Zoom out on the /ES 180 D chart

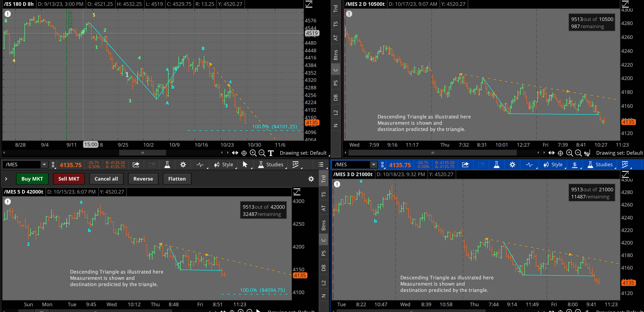click(x=262, y=153)
